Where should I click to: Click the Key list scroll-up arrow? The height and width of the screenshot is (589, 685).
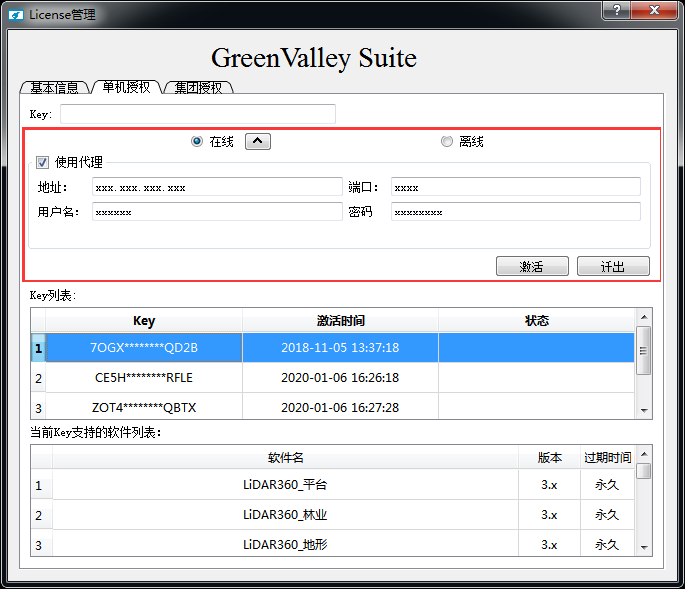[644, 317]
